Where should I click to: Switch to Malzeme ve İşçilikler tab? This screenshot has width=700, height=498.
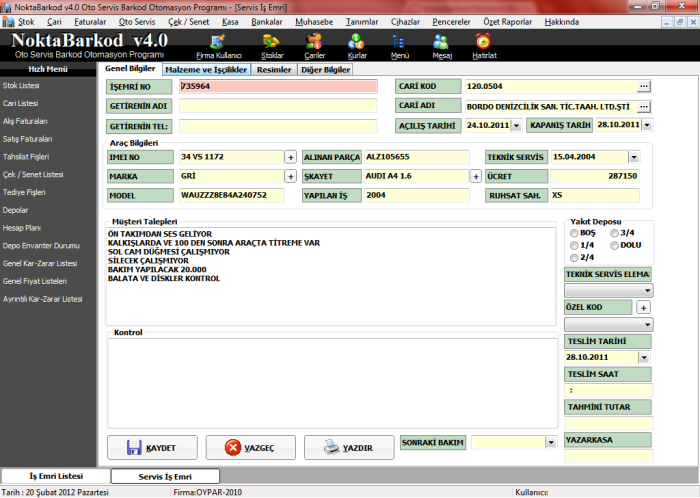point(206,70)
